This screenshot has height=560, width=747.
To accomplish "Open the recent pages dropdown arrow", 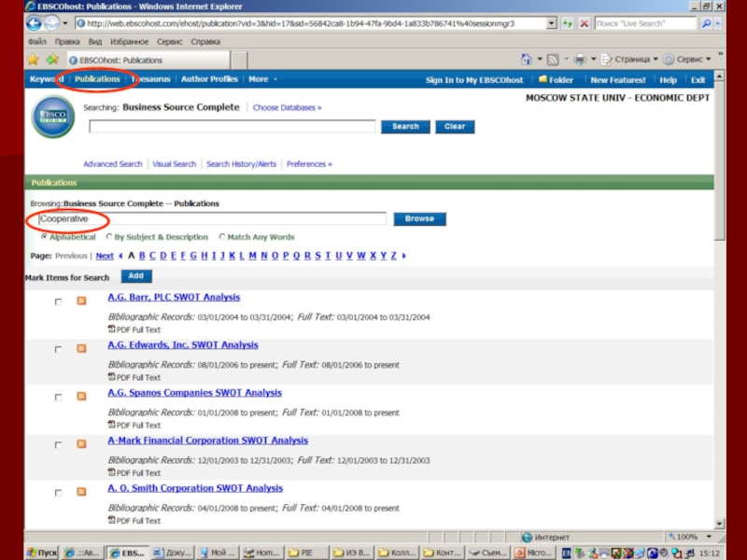I will point(65,23).
